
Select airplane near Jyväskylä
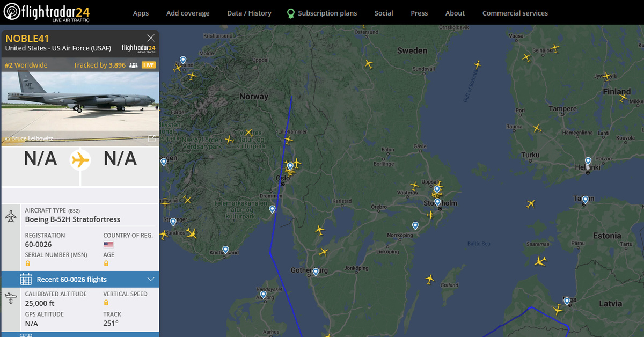608,76
